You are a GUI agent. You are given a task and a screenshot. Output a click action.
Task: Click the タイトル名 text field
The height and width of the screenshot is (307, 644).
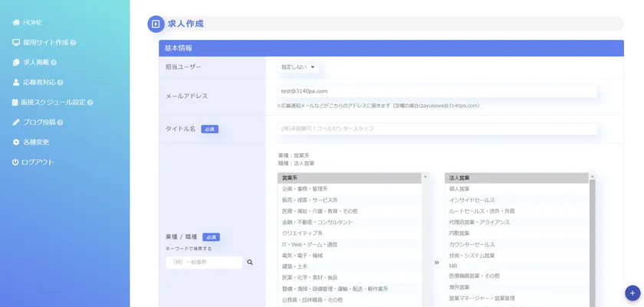(x=437, y=129)
